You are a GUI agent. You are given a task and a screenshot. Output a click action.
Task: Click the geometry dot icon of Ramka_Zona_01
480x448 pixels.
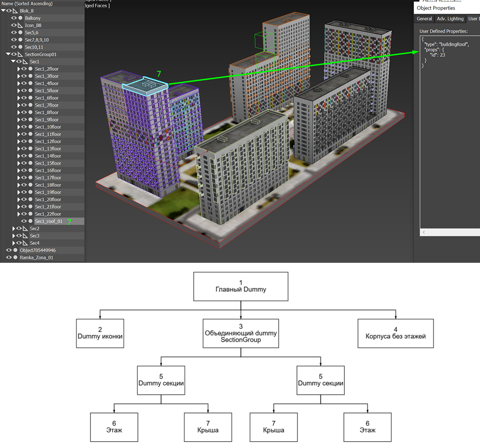16,257
